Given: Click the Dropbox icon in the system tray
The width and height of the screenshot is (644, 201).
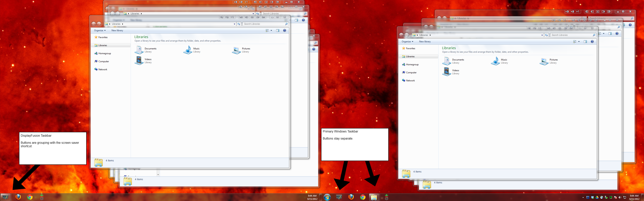Looking at the screenshot, I should coord(592,198).
